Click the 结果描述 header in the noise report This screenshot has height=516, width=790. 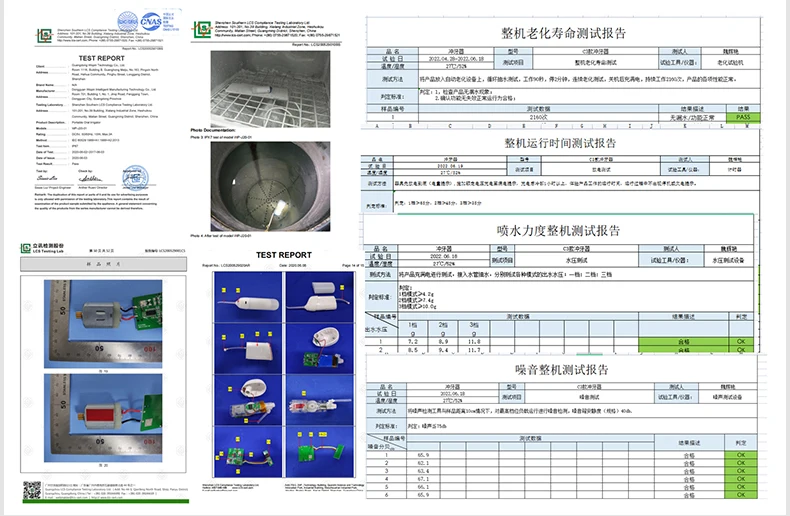point(689,443)
